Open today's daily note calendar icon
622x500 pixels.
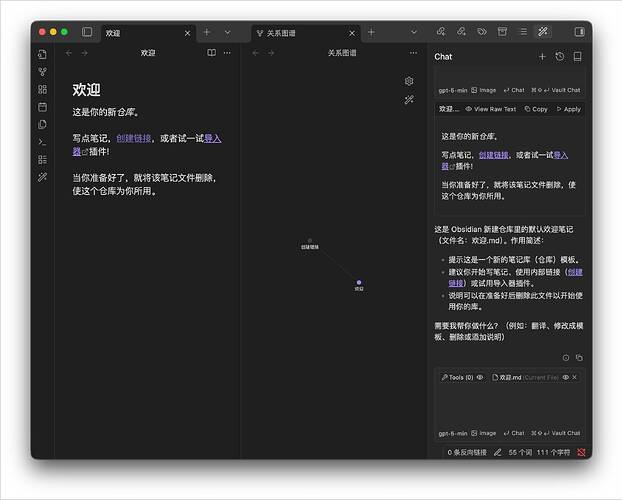tap(42, 107)
